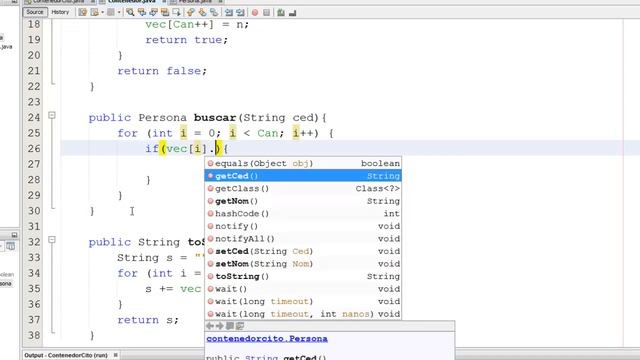Select getNom() completion item
The width and height of the screenshot is (640, 360).
303,201
